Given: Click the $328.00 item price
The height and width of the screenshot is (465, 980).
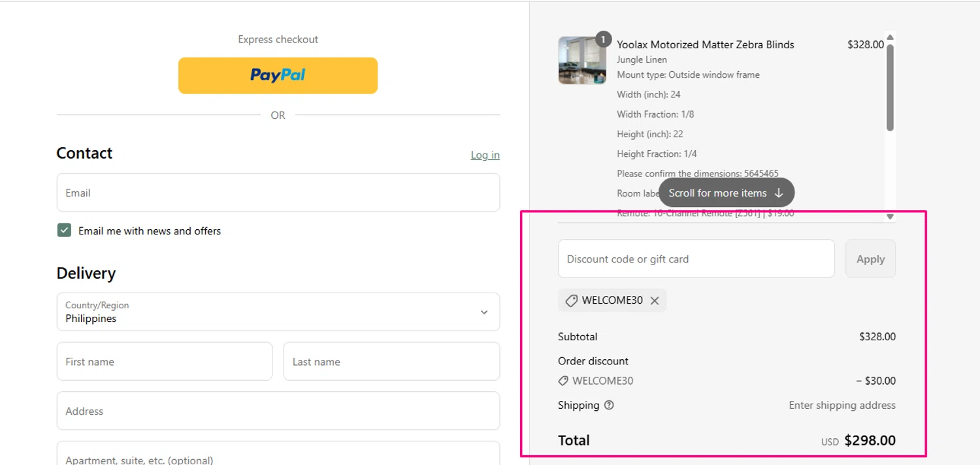Looking at the screenshot, I should point(866,44).
